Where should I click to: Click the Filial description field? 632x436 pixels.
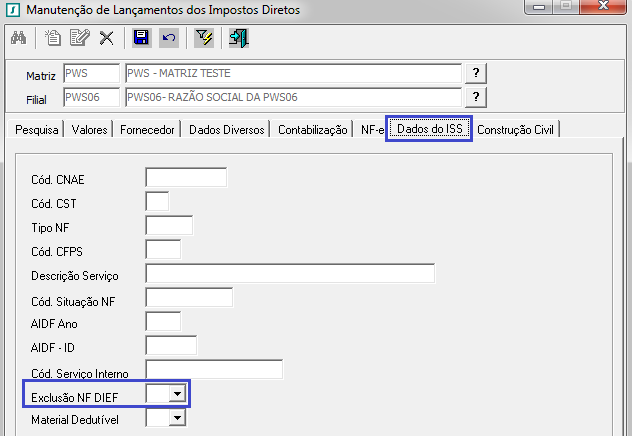(x=293, y=97)
